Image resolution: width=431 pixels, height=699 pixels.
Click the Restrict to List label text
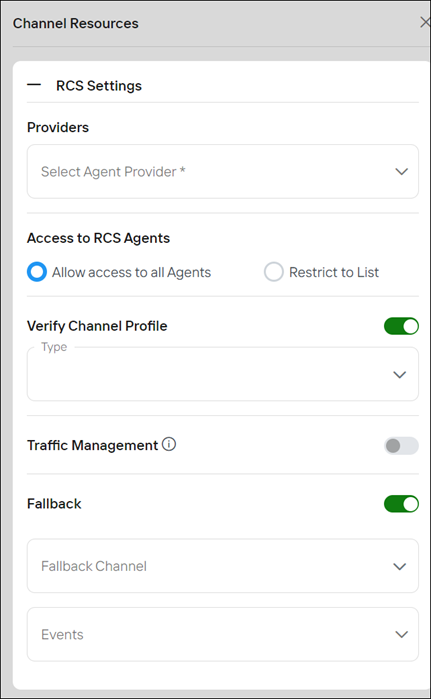point(334,272)
